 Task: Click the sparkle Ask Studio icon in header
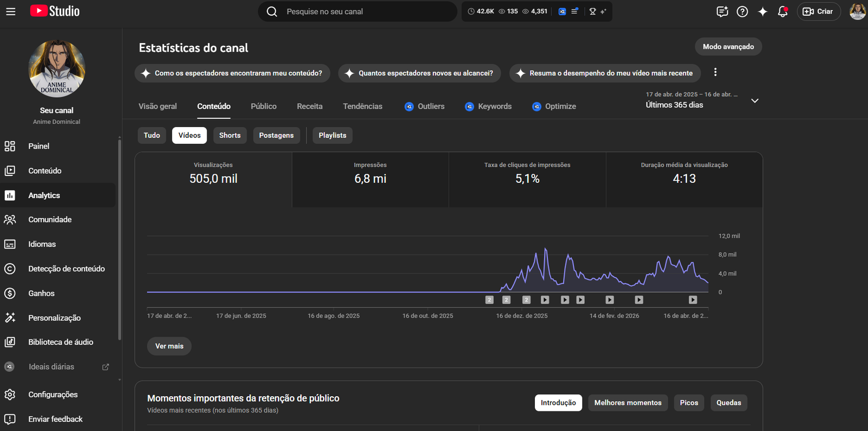pyautogui.click(x=762, y=11)
